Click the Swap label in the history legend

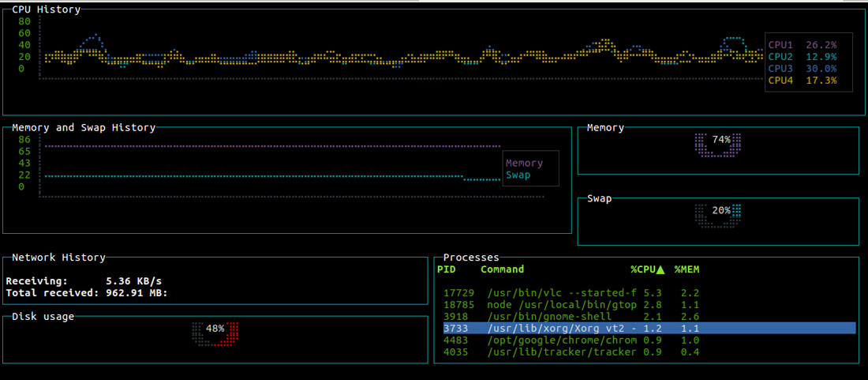coord(518,175)
